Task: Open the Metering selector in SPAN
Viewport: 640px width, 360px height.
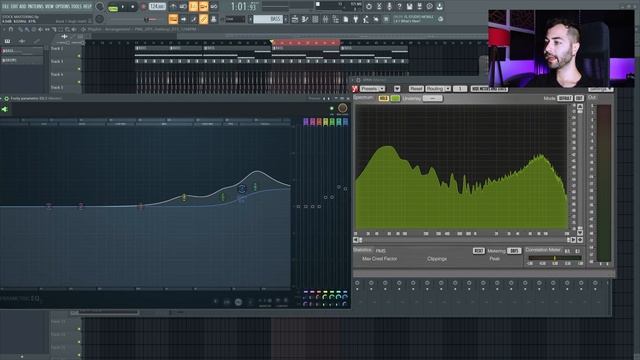Action: click(514, 251)
